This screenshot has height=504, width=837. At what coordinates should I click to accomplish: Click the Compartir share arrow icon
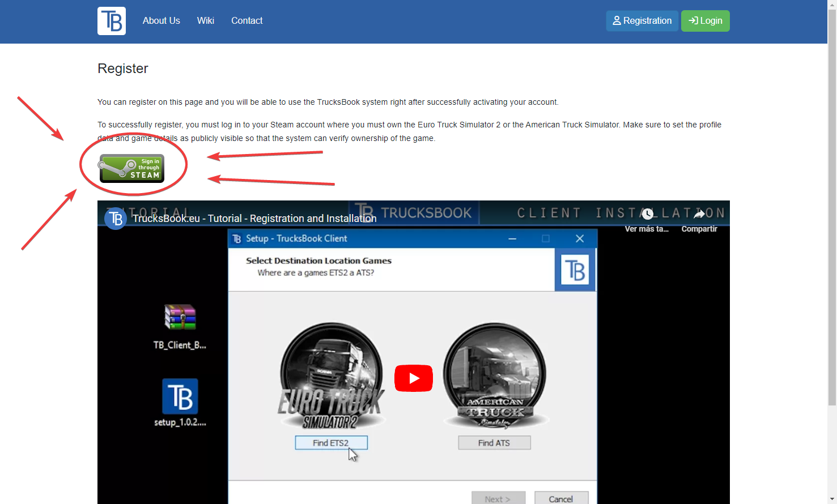tap(699, 214)
